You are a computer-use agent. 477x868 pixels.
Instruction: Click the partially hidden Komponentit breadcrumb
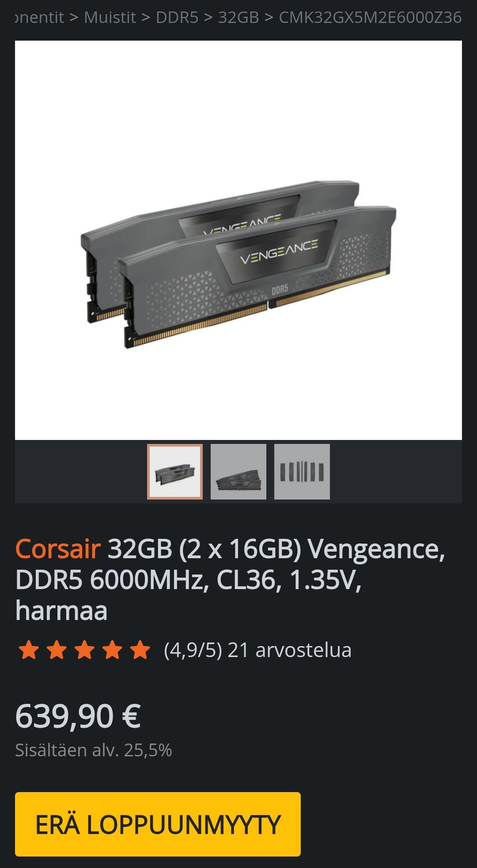(x=39, y=17)
